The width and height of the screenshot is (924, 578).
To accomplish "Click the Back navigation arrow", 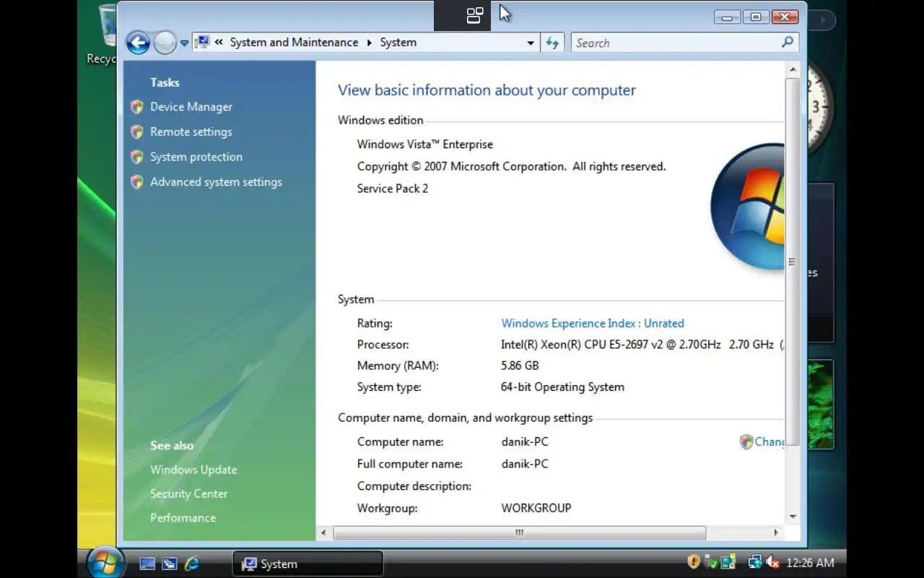I will (138, 43).
